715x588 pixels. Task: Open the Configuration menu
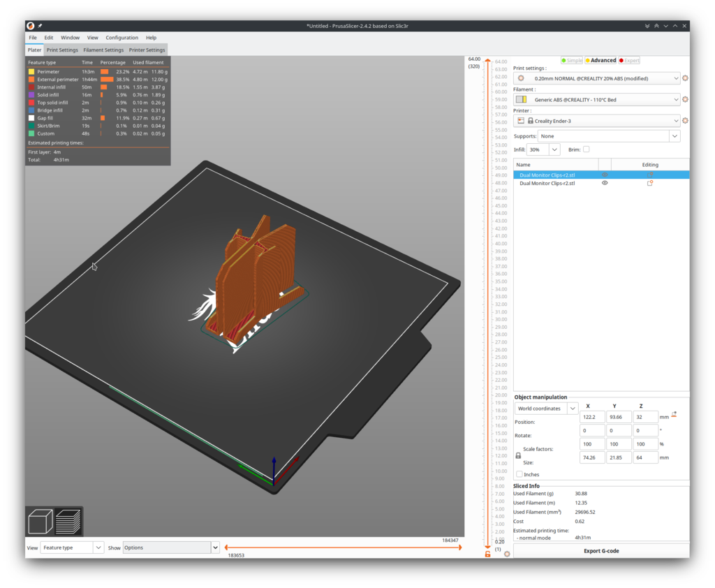tap(121, 38)
